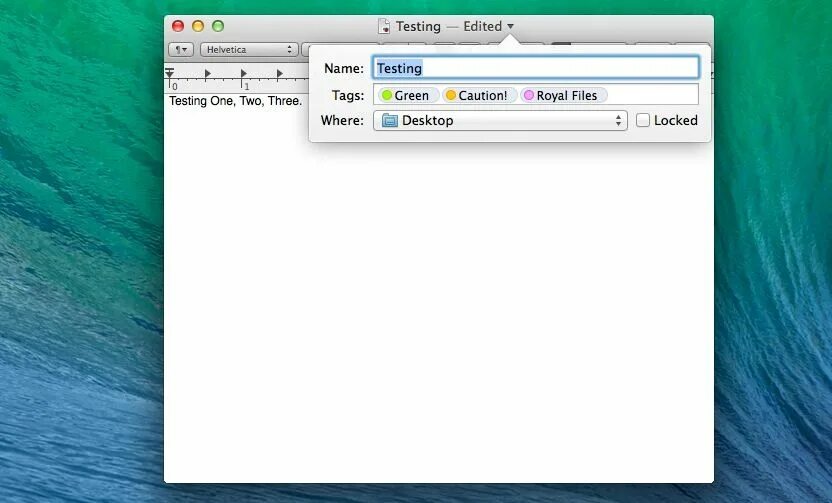The image size is (832, 503).
Task: Click the green dot of the Green tag
Action: tap(387, 95)
